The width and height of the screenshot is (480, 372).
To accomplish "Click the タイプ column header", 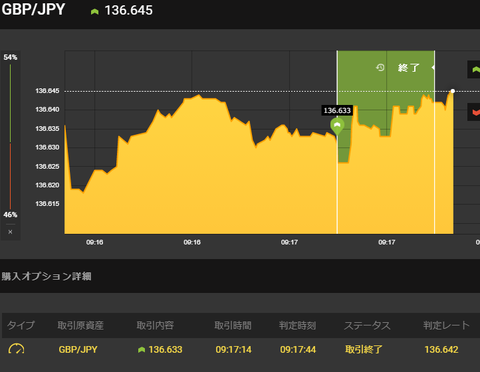I will tap(21, 325).
